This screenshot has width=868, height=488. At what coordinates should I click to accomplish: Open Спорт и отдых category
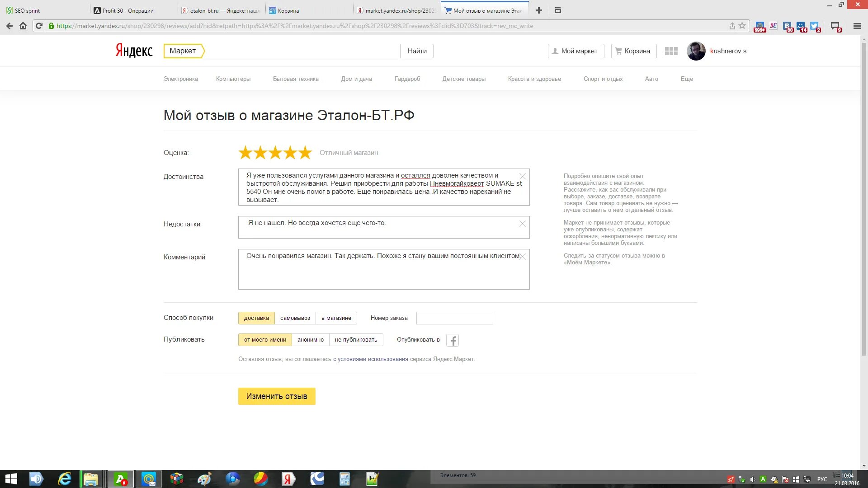603,79
